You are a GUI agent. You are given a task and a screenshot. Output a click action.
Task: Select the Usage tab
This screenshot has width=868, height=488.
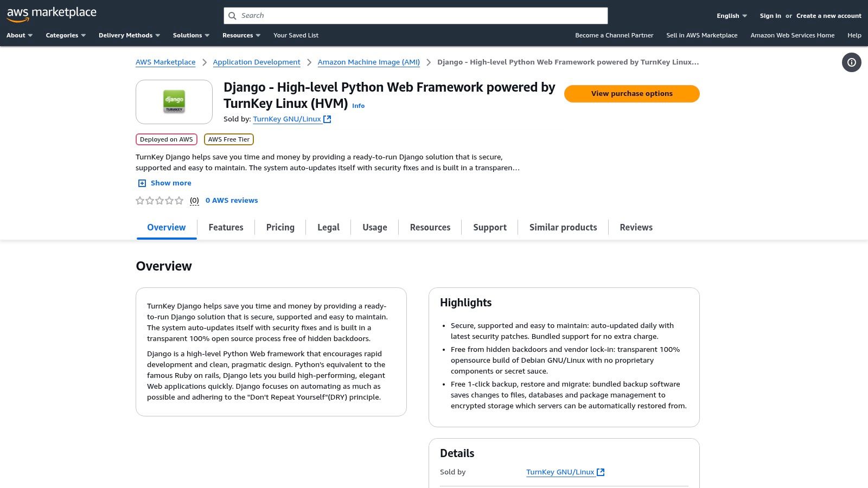click(374, 227)
